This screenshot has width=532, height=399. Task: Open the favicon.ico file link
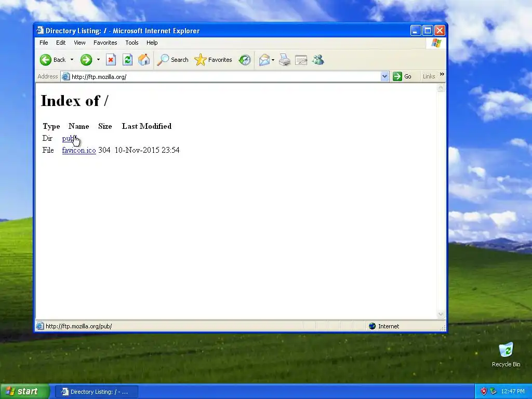tap(79, 150)
